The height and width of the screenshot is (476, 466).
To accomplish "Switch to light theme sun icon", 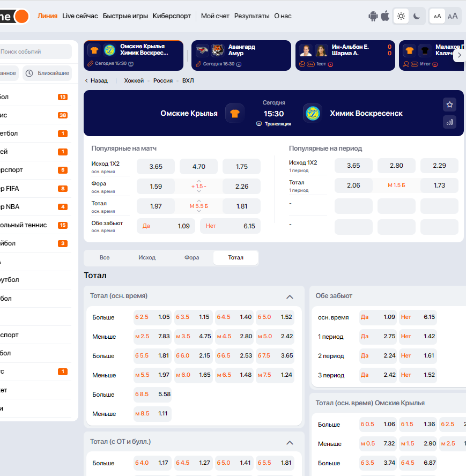I will 401,16.
